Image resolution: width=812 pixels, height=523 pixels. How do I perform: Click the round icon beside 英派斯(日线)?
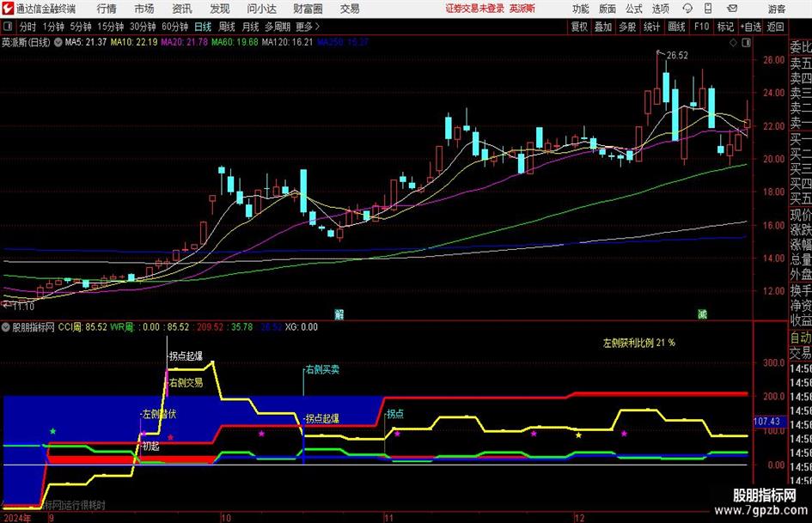(58, 42)
